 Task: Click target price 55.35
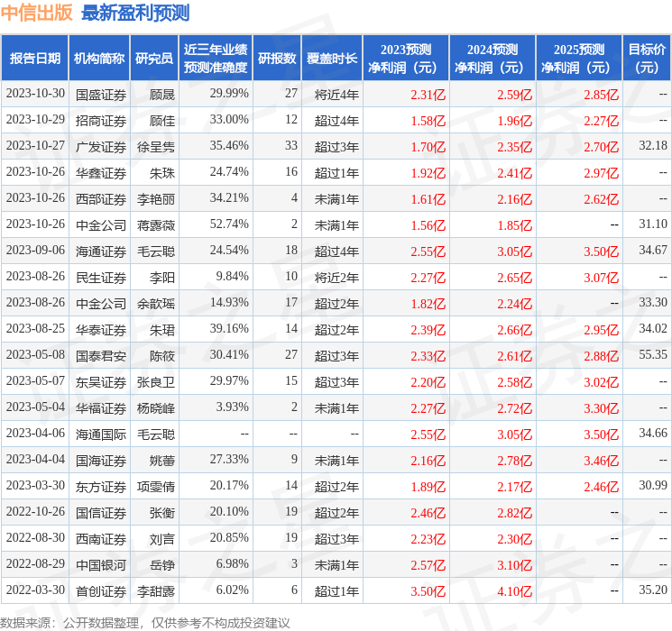pos(653,354)
